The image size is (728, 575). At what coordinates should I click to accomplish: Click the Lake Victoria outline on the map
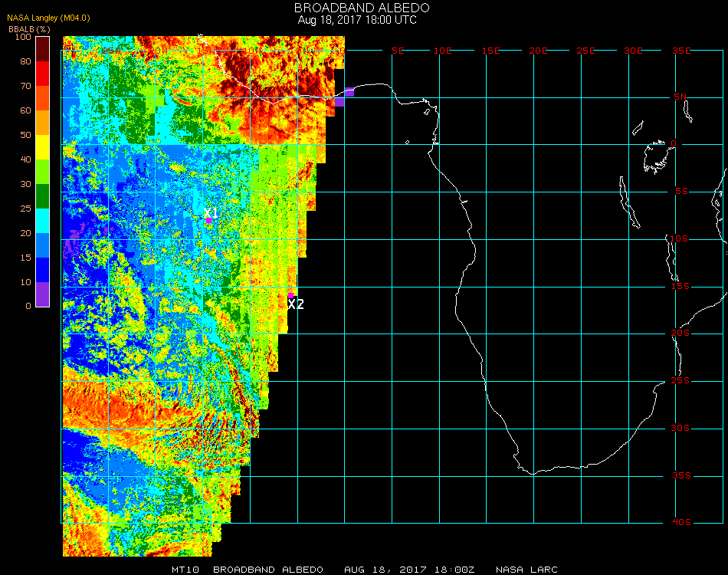(657, 156)
